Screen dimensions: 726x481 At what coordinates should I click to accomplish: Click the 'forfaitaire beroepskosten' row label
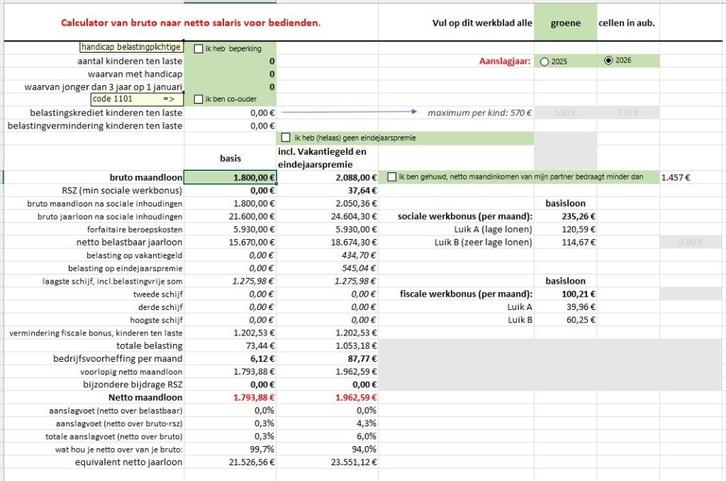tap(135, 230)
